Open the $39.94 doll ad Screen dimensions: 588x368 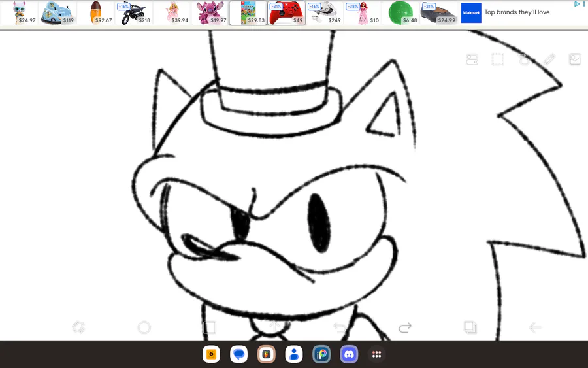pos(172,13)
